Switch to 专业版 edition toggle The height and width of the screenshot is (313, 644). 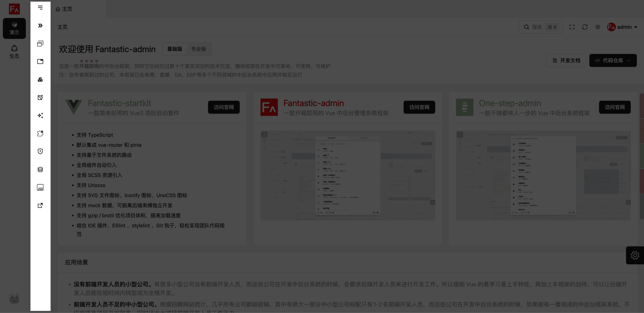coord(198,49)
